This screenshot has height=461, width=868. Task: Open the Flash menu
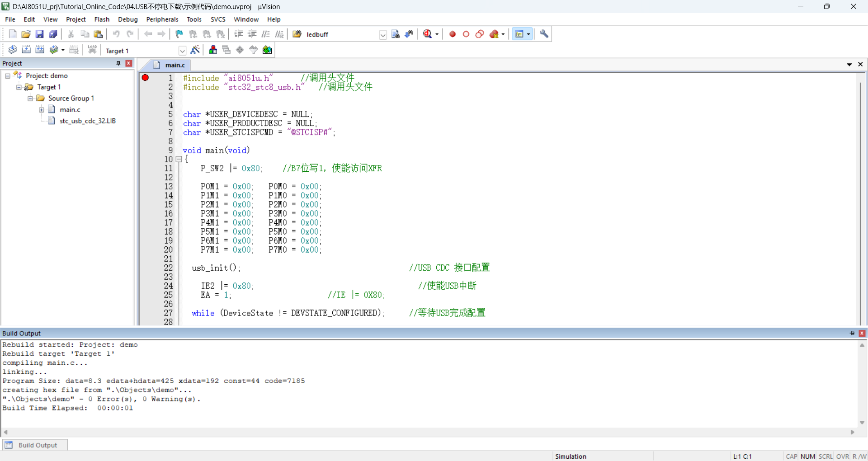[x=102, y=19]
